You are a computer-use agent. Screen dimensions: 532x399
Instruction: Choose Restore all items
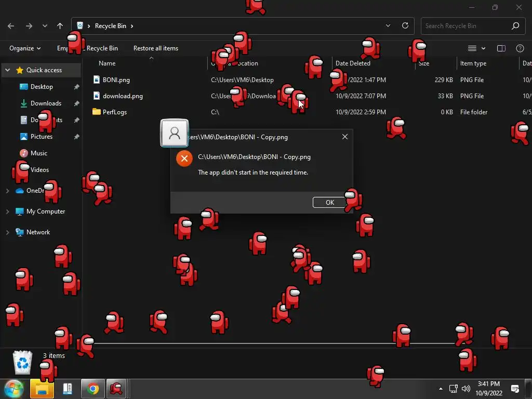pyautogui.click(x=156, y=48)
